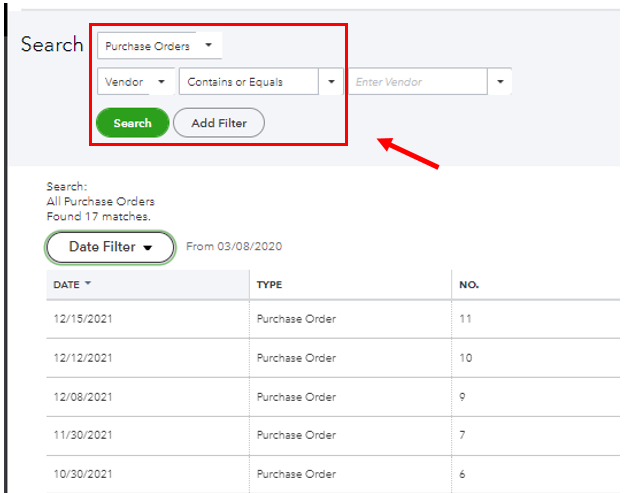The height and width of the screenshot is (493, 640).
Task: Click the Add Filter button
Action: 218,123
